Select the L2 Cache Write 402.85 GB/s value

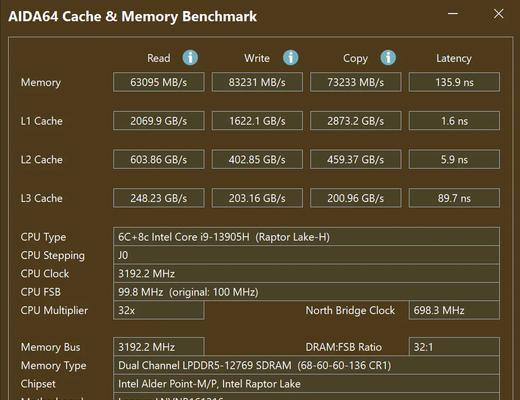click(x=257, y=159)
